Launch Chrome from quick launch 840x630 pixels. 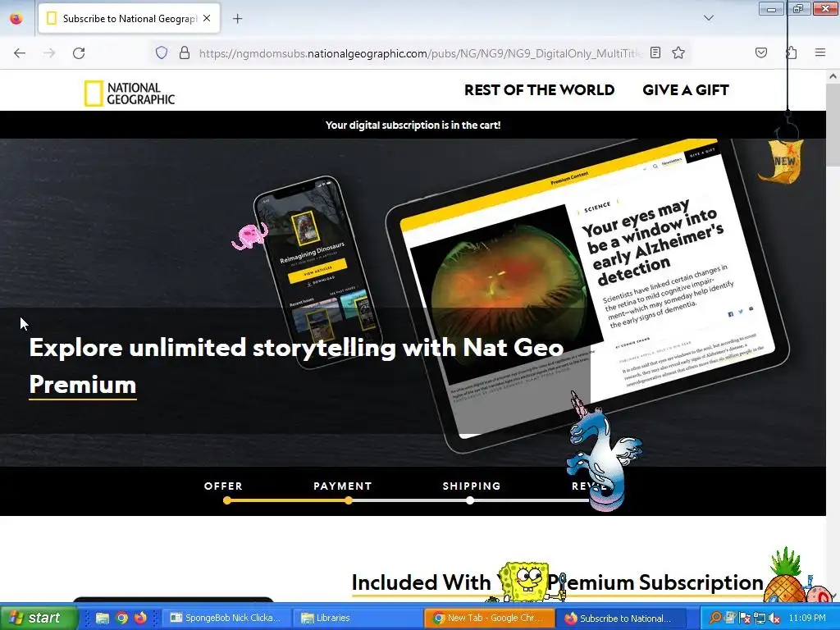[x=121, y=619]
